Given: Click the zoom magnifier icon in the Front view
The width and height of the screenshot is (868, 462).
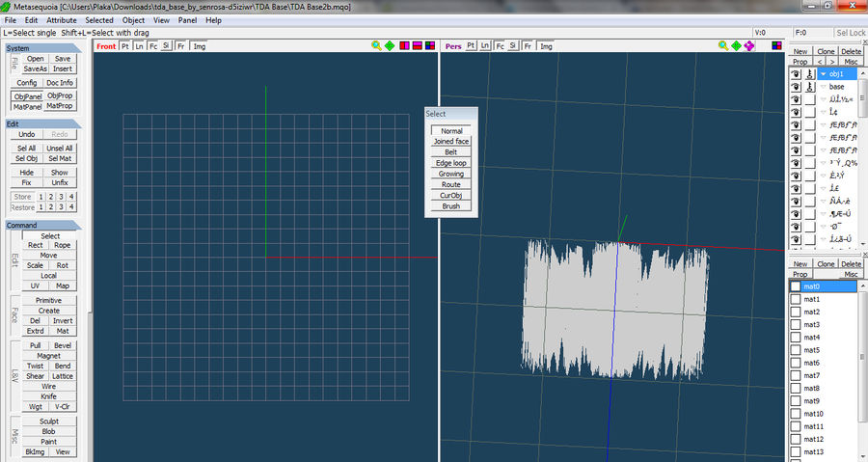Looking at the screenshot, I should pyautogui.click(x=376, y=46).
